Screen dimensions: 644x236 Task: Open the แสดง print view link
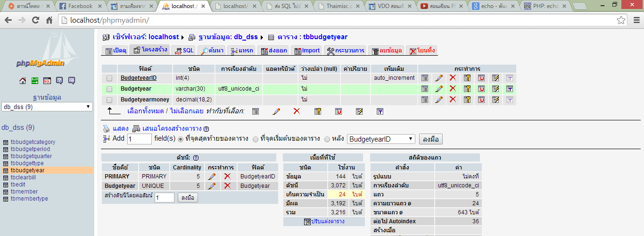[x=120, y=128]
